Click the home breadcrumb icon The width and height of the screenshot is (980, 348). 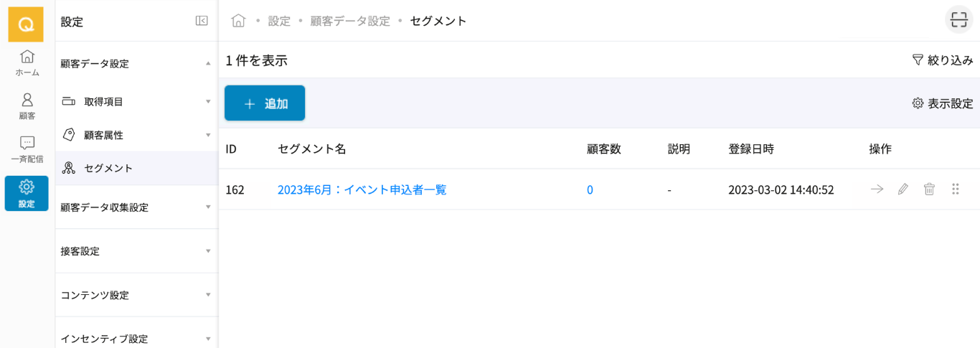click(x=238, y=21)
